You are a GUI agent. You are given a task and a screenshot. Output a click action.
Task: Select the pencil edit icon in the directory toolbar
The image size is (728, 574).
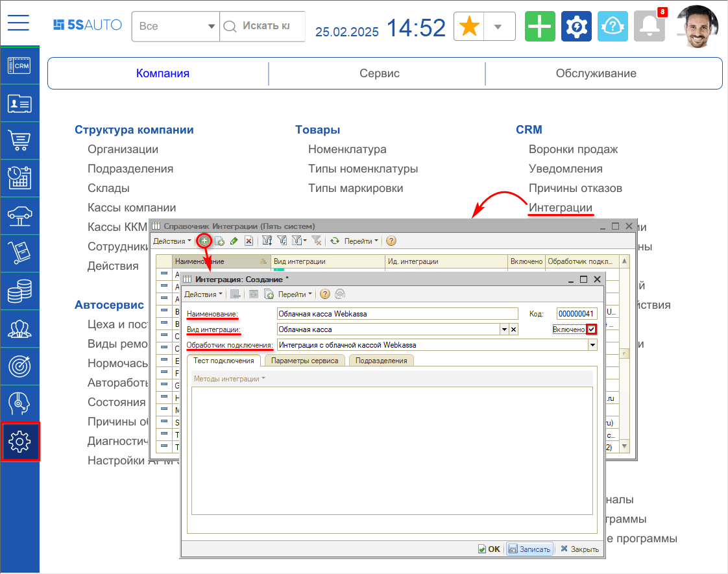tap(234, 241)
